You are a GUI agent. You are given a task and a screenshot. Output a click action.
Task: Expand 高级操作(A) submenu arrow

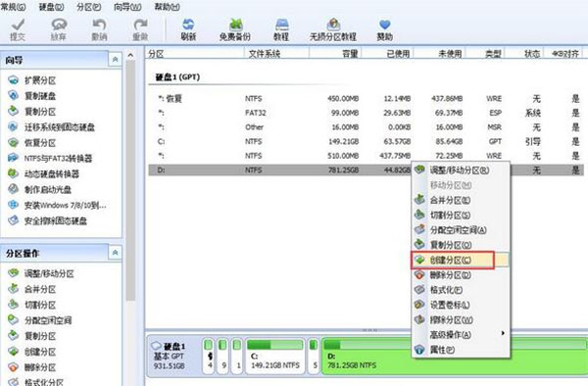(x=503, y=333)
